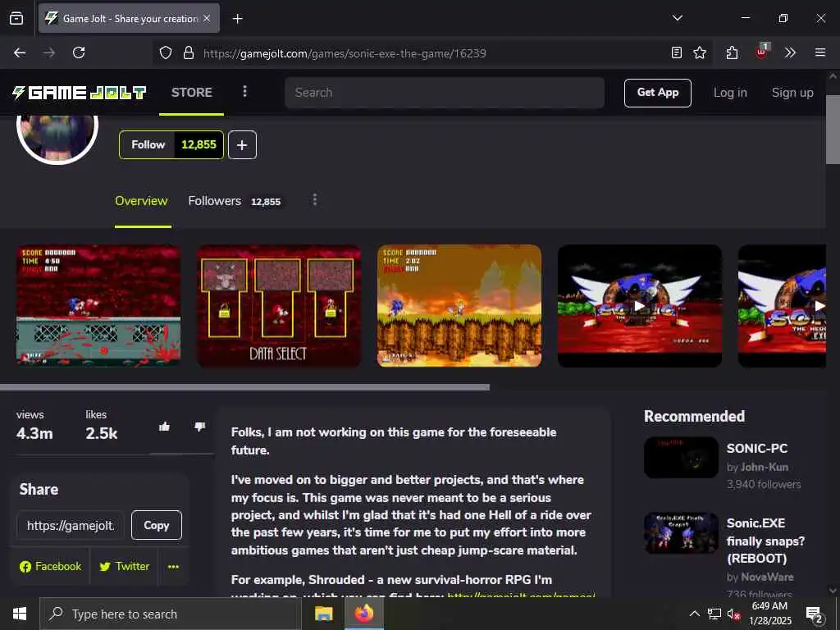This screenshot has height=630, width=840.
Task: Click the browser Forward arrow
Action: tap(48, 52)
